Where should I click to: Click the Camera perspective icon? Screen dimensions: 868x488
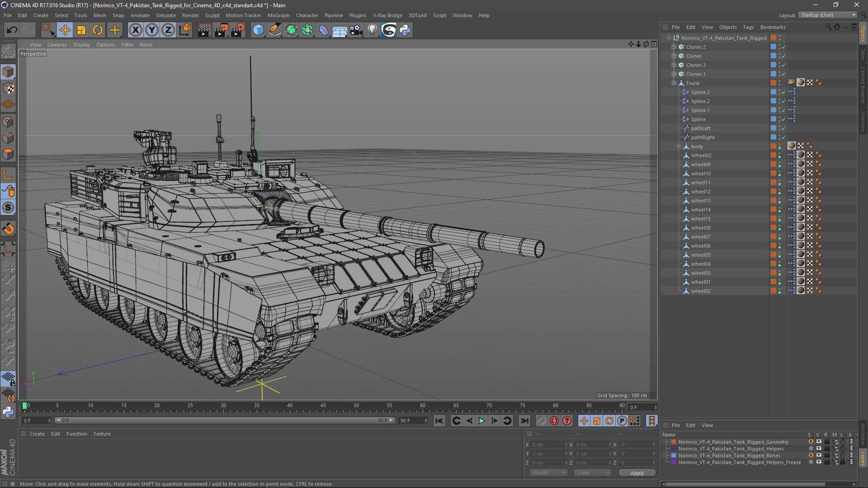[33, 54]
